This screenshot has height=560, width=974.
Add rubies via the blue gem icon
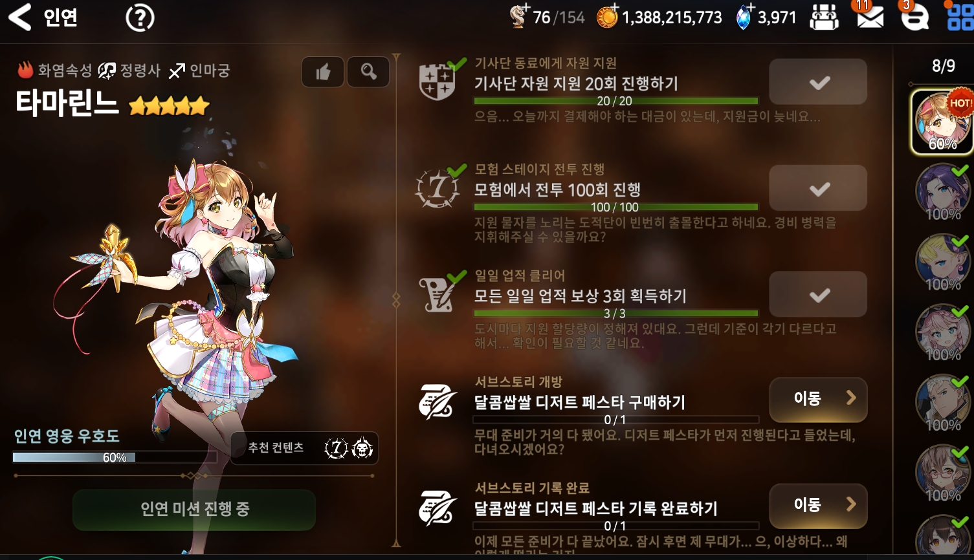coord(744,17)
